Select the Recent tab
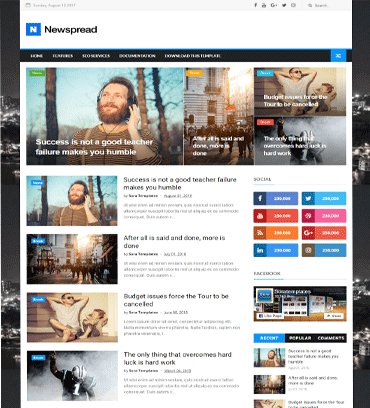Image resolution: width=370 pixels, height=408 pixels. (x=269, y=338)
